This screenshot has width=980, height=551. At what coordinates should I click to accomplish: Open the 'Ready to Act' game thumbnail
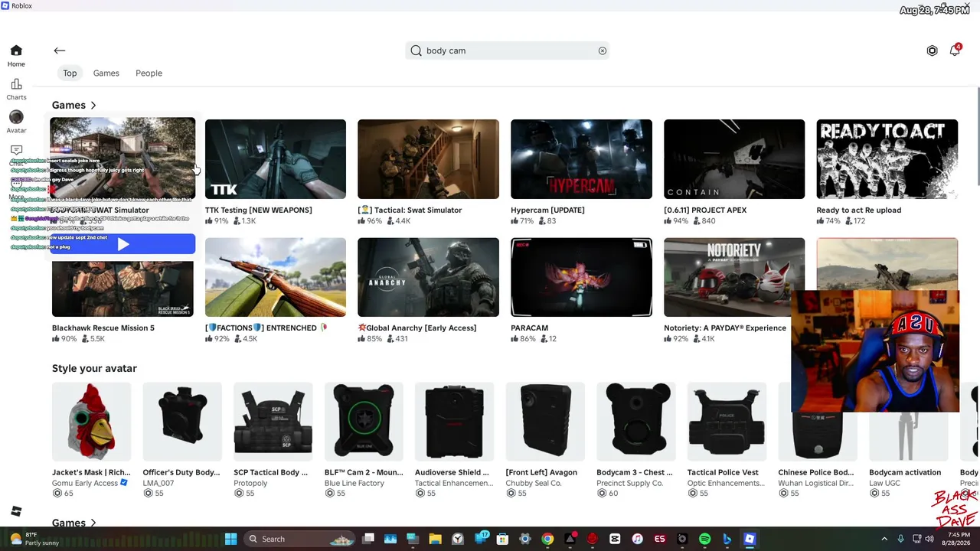[x=887, y=159]
